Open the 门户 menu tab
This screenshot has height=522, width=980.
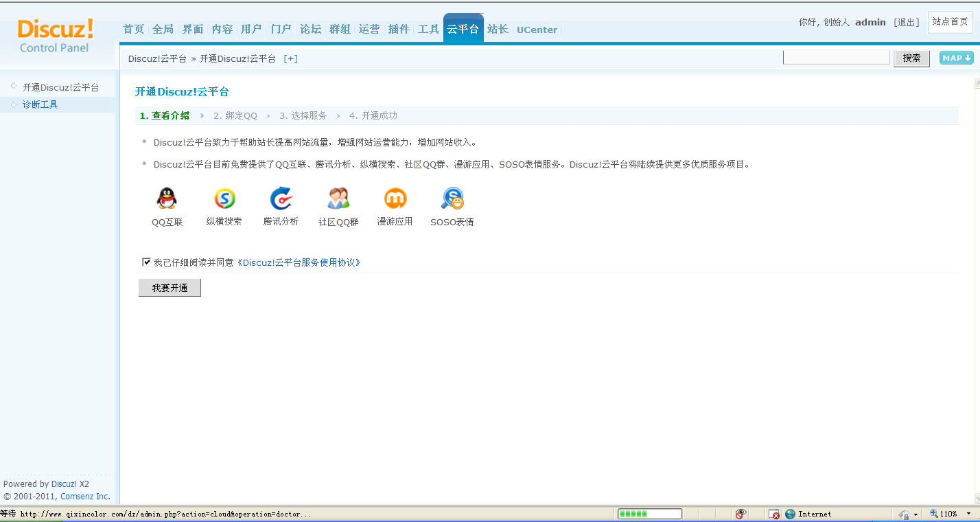pos(281,29)
